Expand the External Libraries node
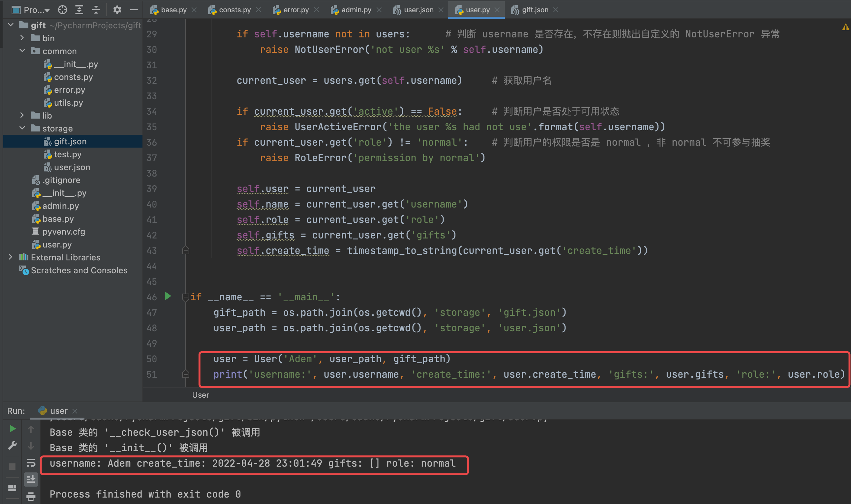 [x=11, y=257]
